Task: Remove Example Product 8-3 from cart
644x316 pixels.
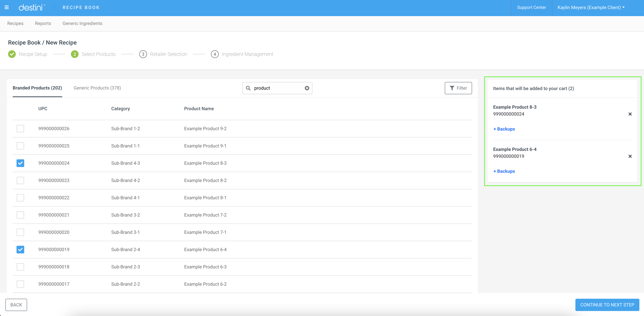Action: coord(630,114)
